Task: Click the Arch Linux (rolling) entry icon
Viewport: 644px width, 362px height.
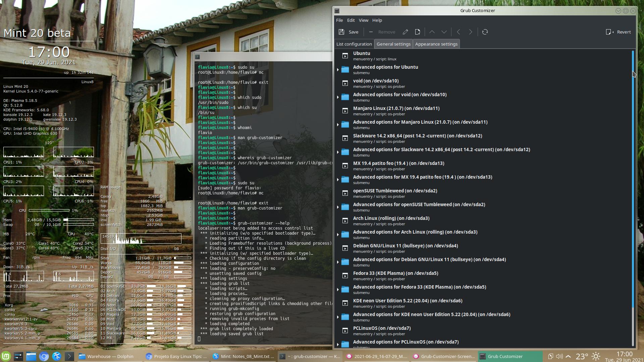Action: click(345, 221)
